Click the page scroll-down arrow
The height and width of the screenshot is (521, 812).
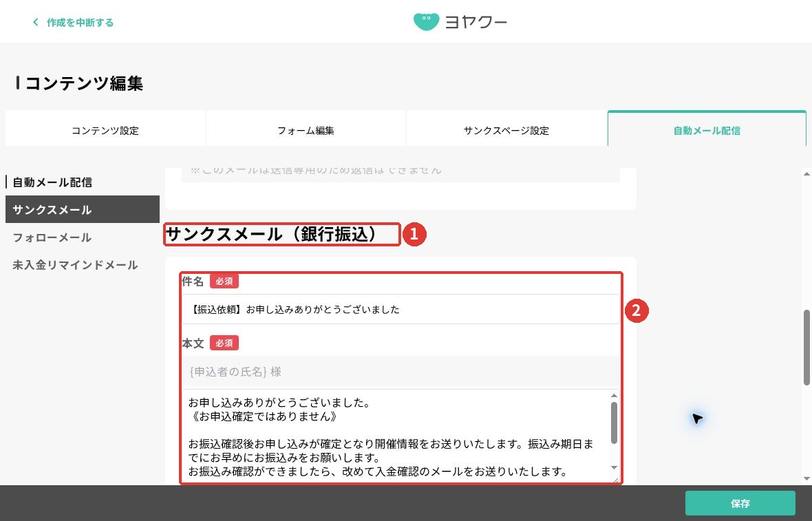(806, 478)
